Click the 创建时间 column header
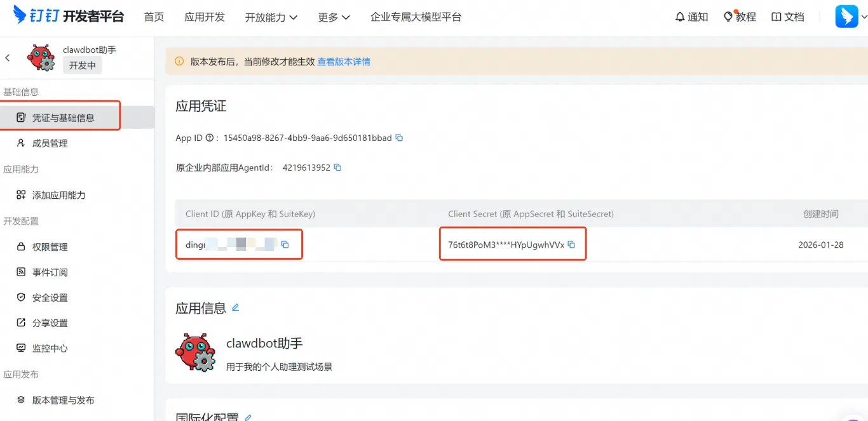This screenshot has height=421, width=868. tap(821, 214)
